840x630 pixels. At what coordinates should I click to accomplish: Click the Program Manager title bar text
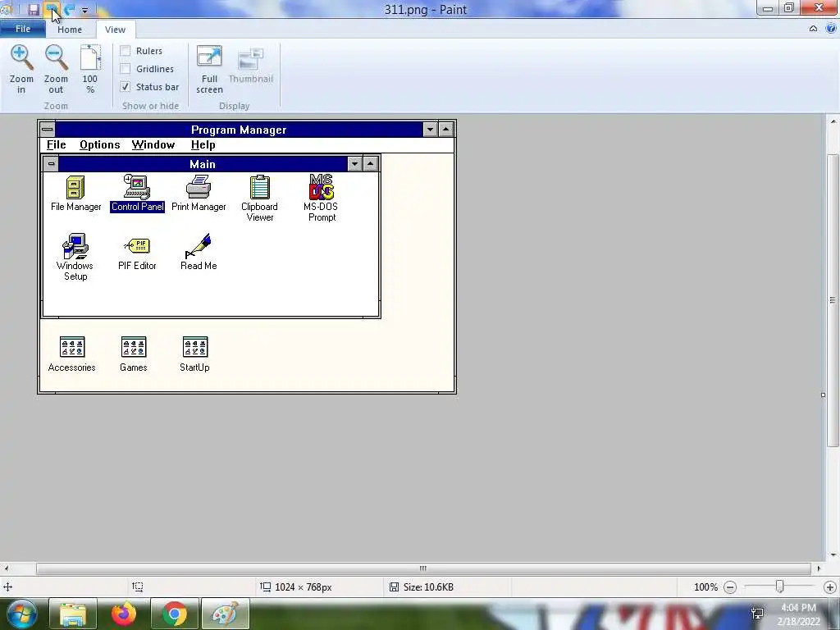(x=239, y=130)
